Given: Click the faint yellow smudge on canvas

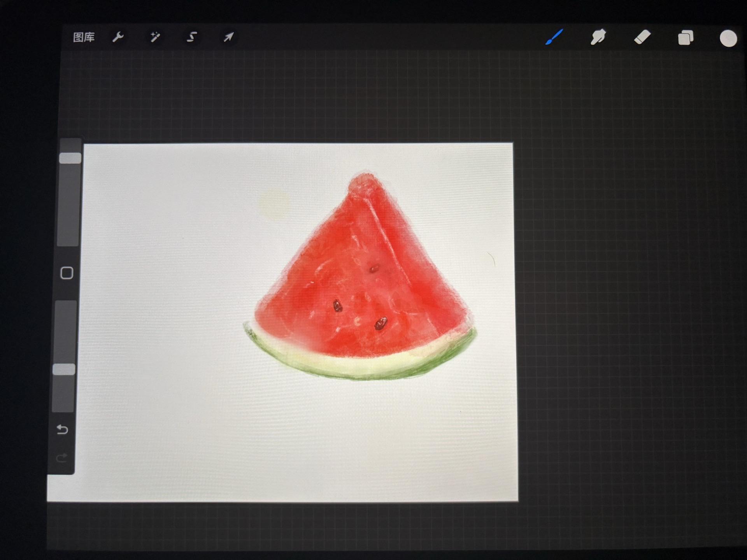Looking at the screenshot, I should pos(274,204).
